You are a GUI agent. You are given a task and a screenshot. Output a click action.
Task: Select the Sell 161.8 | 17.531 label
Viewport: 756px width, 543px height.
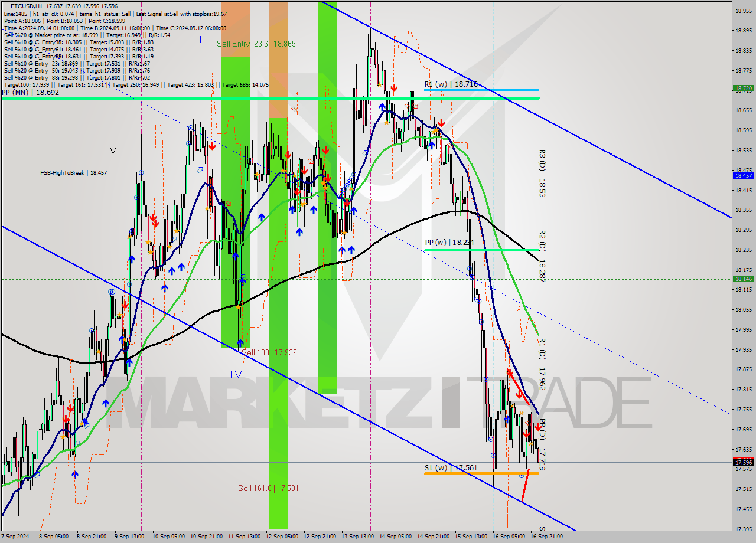click(268, 488)
